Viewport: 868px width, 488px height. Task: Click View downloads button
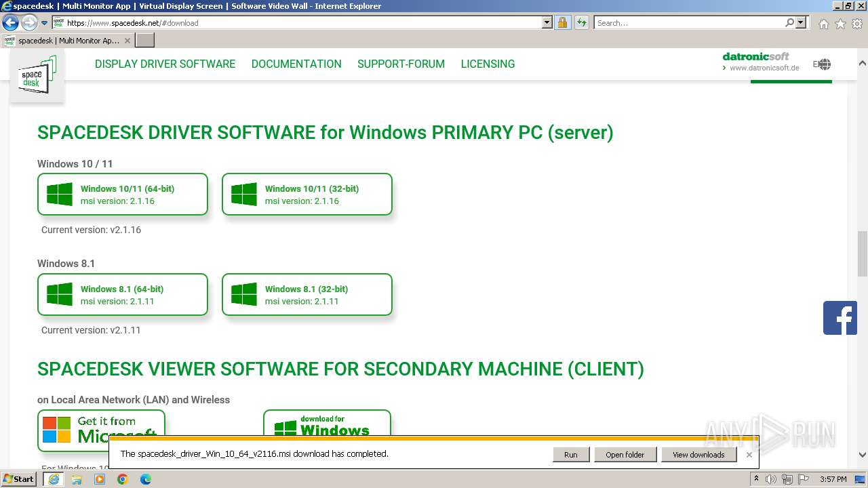tap(698, 455)
